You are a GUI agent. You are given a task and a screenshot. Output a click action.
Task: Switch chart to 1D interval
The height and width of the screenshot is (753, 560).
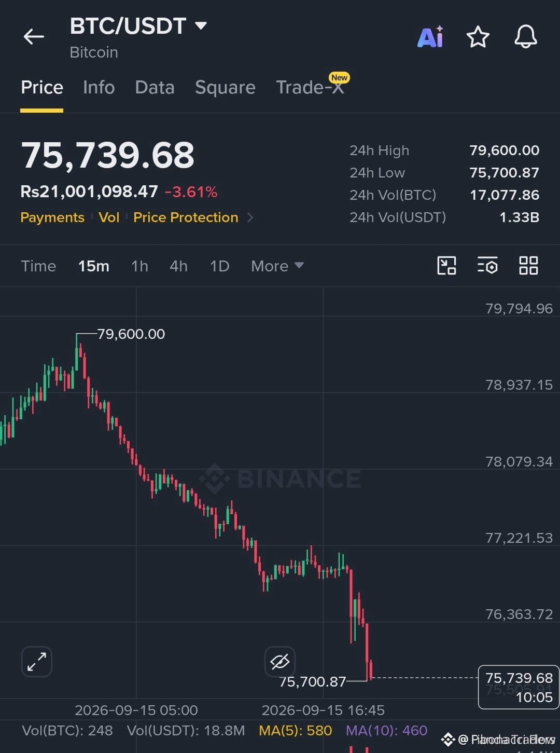(219, 266)
